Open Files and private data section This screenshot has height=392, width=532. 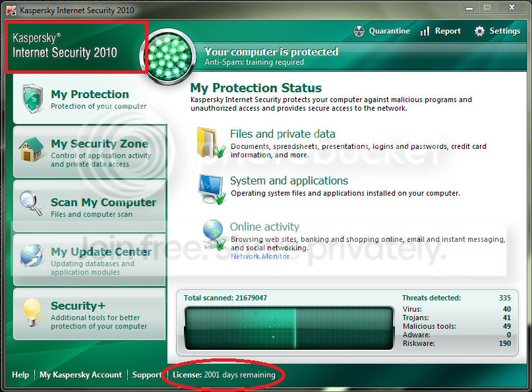(283, 134)
